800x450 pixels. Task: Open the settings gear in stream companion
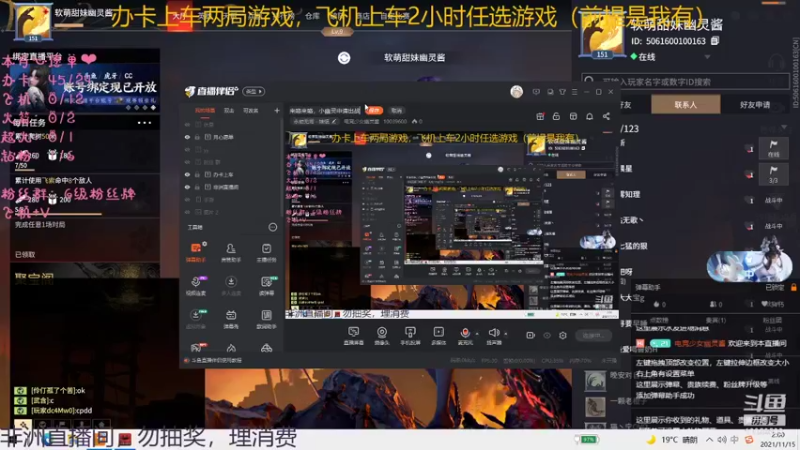tap(563, 335)
